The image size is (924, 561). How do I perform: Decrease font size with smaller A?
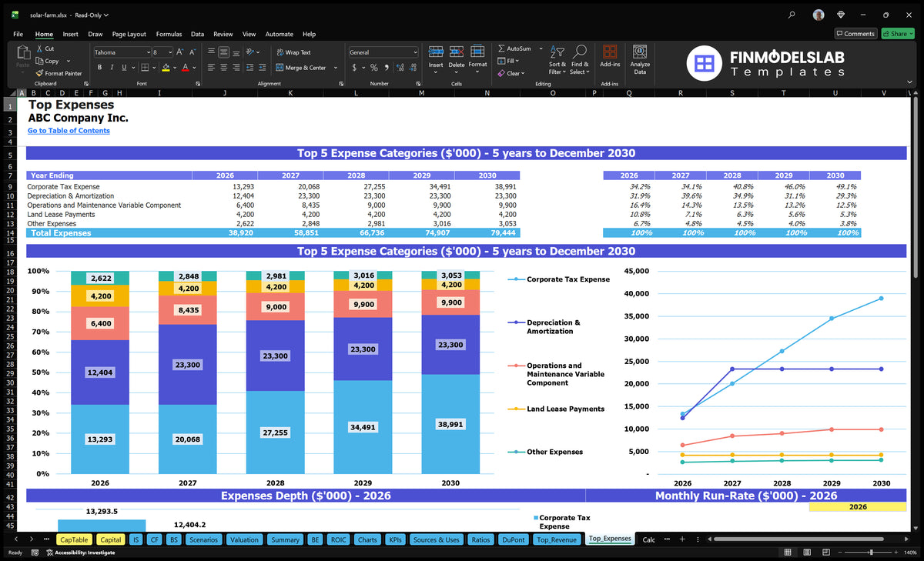192,52
